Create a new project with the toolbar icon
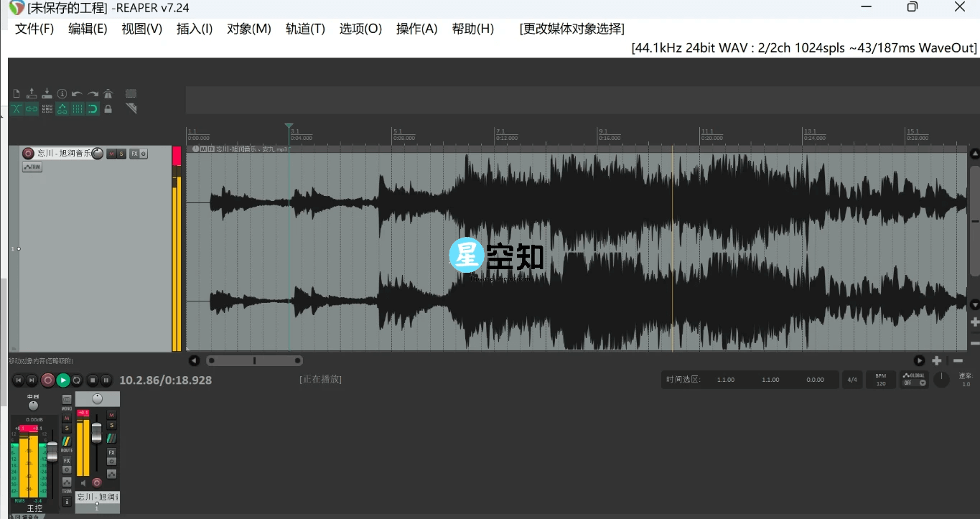This screenshot has height=519, width=980. [x=17, y=93]
